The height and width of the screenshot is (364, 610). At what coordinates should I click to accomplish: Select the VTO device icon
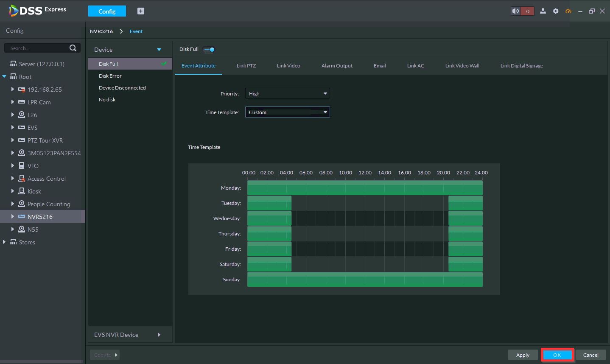(22, 166)
